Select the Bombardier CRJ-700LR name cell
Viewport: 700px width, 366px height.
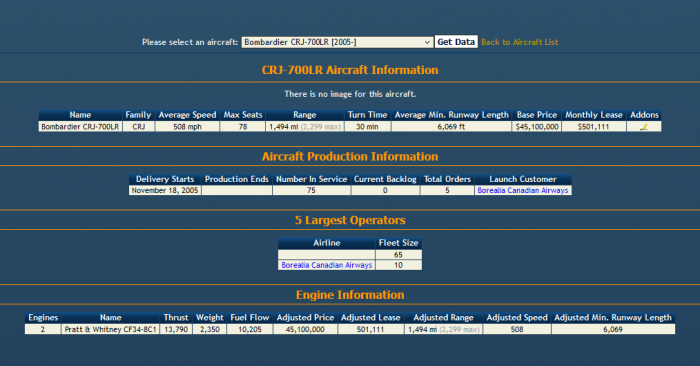click(x=80, y=127)
